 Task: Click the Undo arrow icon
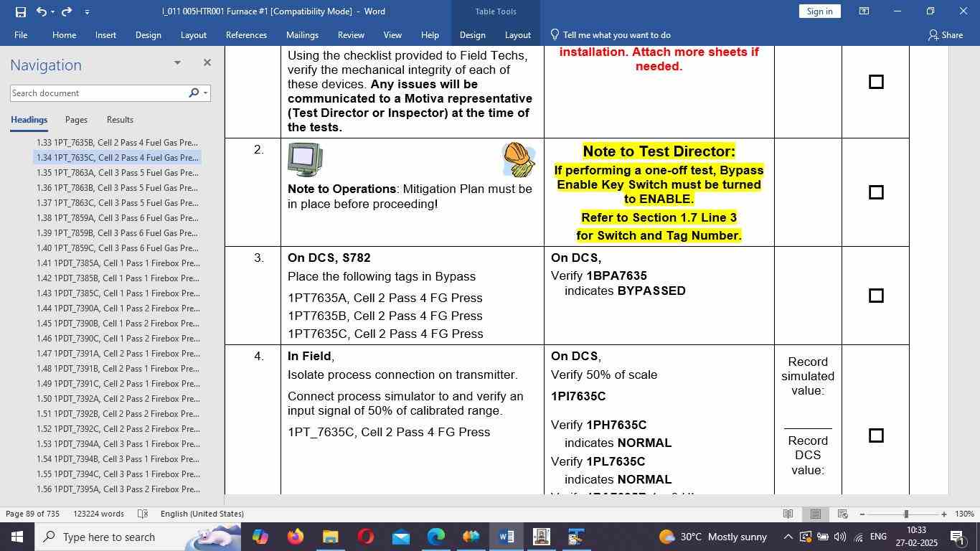click(42, 11)
